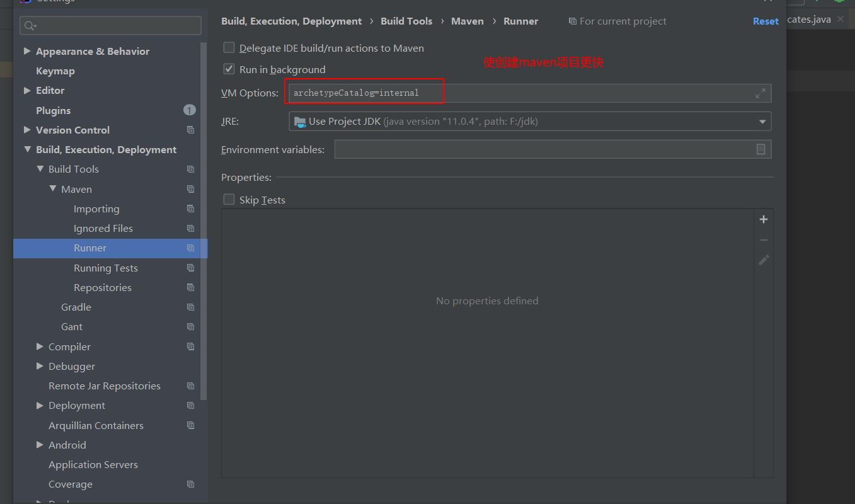Click project-level icon beside Ignored Files
The height and width of the screenshot is (504, 855).
tap(190, 228)
